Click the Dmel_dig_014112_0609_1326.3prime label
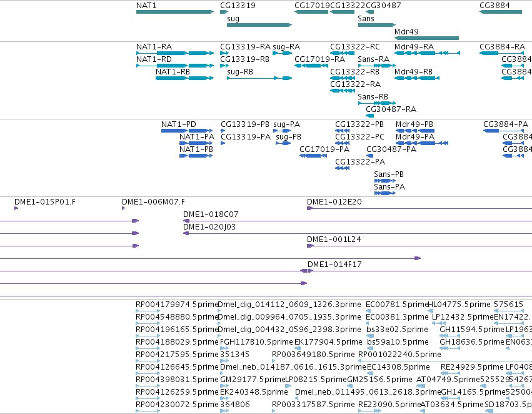This screenshot has width=532, height=414. pos(289,305)
